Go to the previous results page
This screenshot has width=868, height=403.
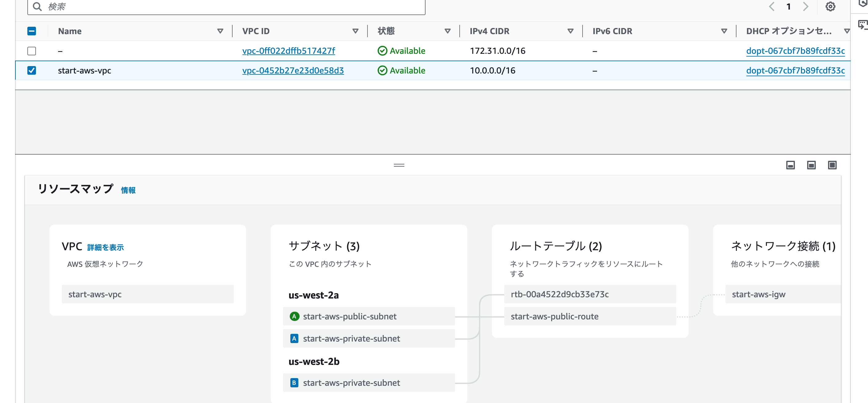tap(772, 6)
